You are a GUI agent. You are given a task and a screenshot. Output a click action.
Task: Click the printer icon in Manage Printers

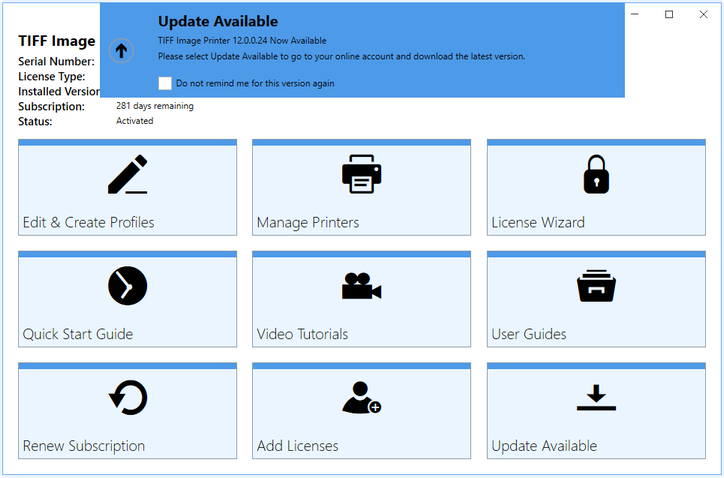click(362, 174)
